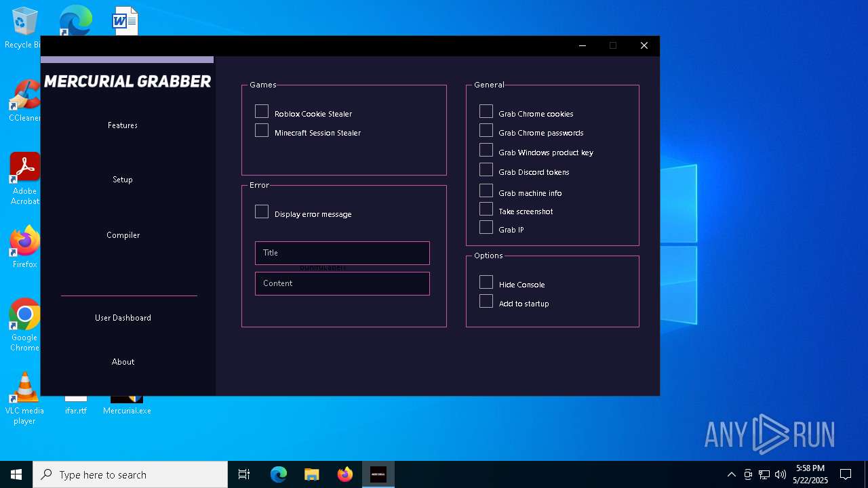868x488 pixels.
Task: Click the error Title input field
Action: click(342, 253)
